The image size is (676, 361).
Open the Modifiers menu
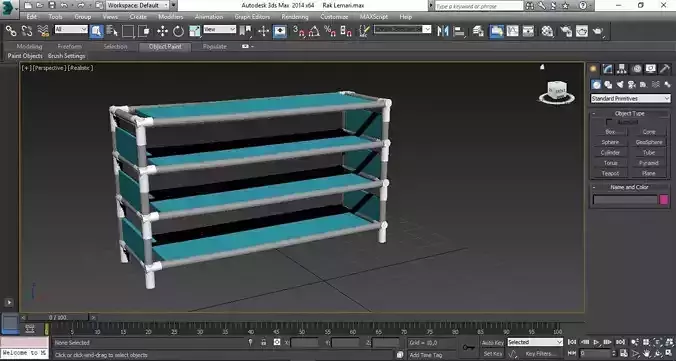(170, 17)
